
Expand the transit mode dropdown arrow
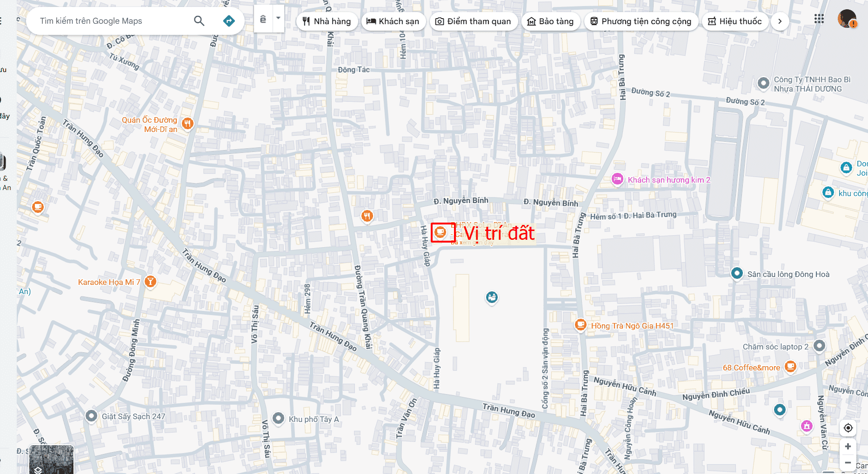point(278,19)
